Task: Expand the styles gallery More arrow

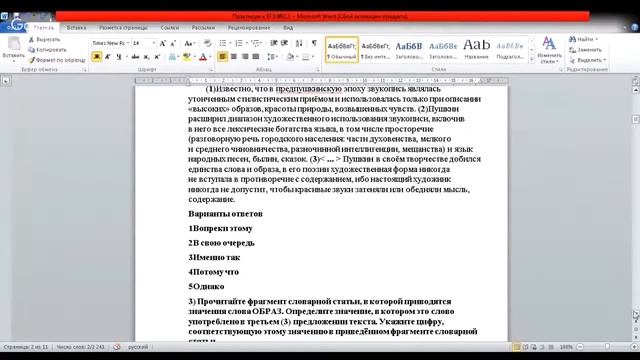Action: (531, 59)
